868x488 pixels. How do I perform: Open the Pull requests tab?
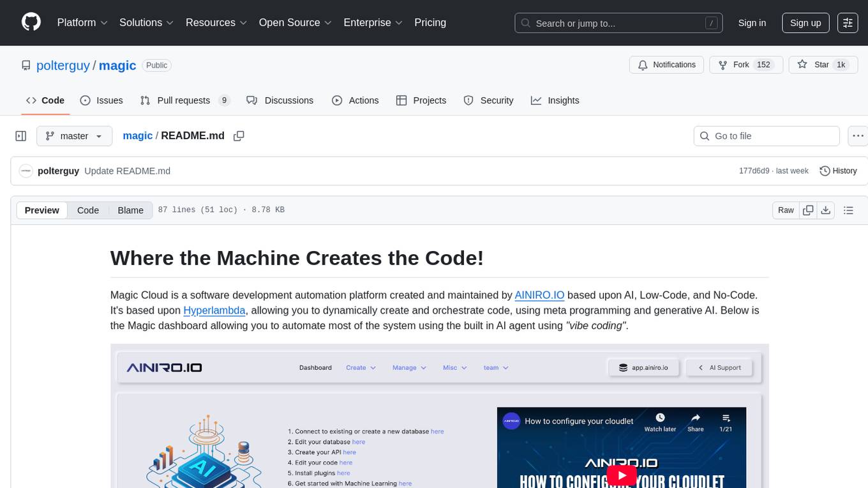click(185, 100)
